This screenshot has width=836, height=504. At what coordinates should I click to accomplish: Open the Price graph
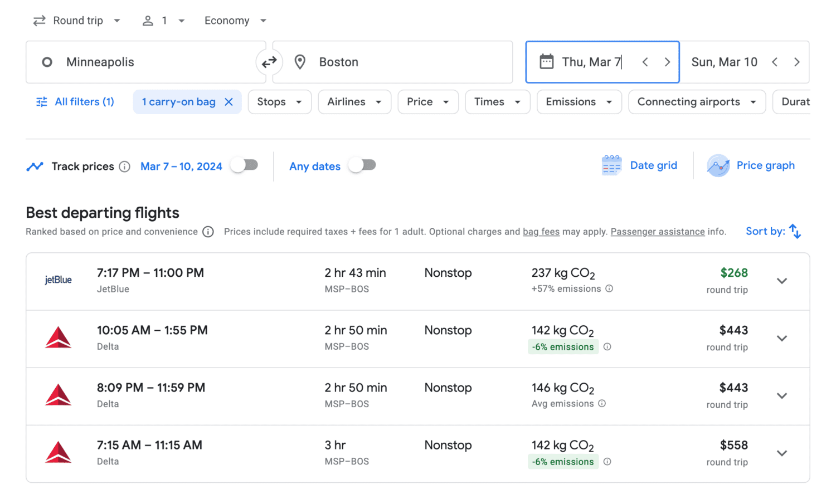pos(751,165)
